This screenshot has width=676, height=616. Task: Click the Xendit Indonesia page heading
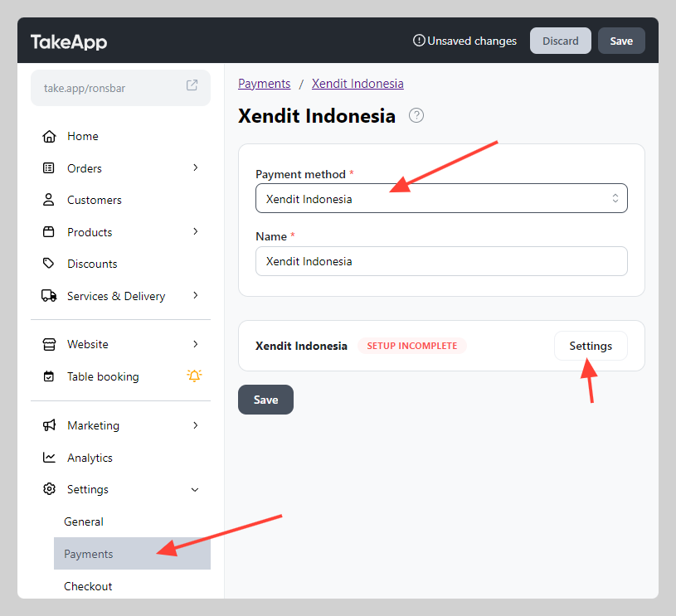tap(317, 116)
